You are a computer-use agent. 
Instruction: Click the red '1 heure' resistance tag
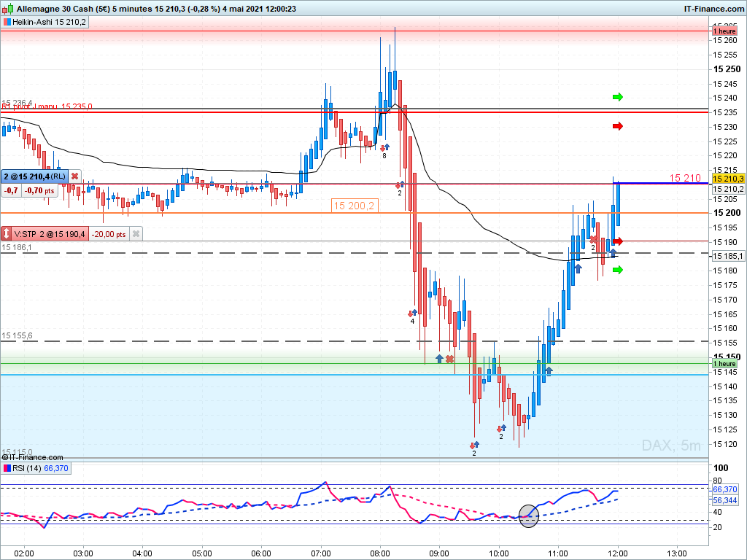click(724, 31)
